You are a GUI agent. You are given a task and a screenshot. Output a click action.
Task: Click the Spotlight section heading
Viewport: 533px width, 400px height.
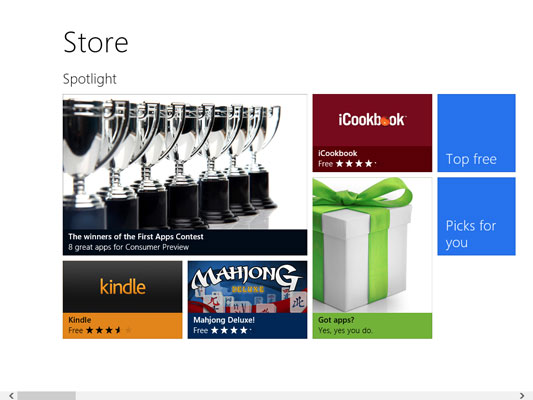pos(90,79)
